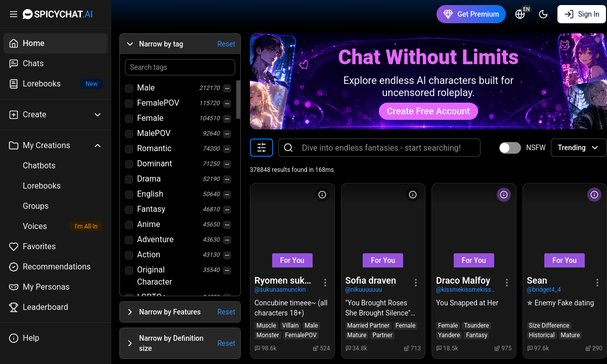Open three-dot menu on Ryomen sukuna card

coord(325,283)
